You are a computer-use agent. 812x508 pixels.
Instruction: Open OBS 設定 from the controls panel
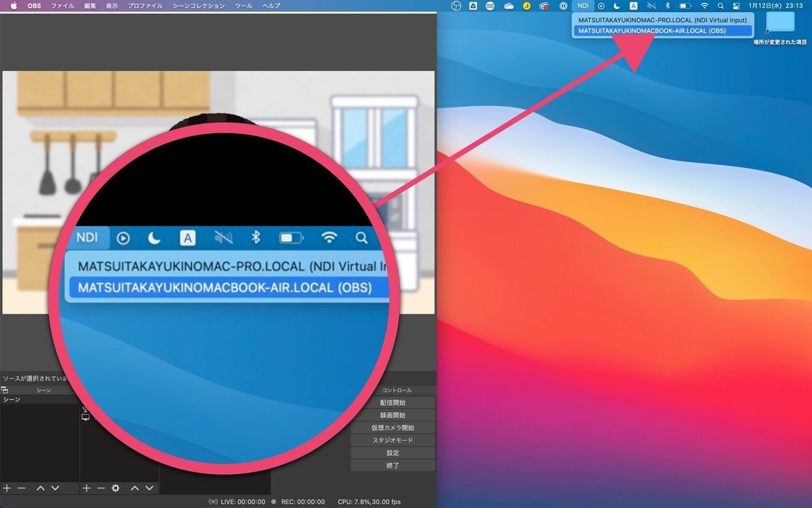[392, 453]
